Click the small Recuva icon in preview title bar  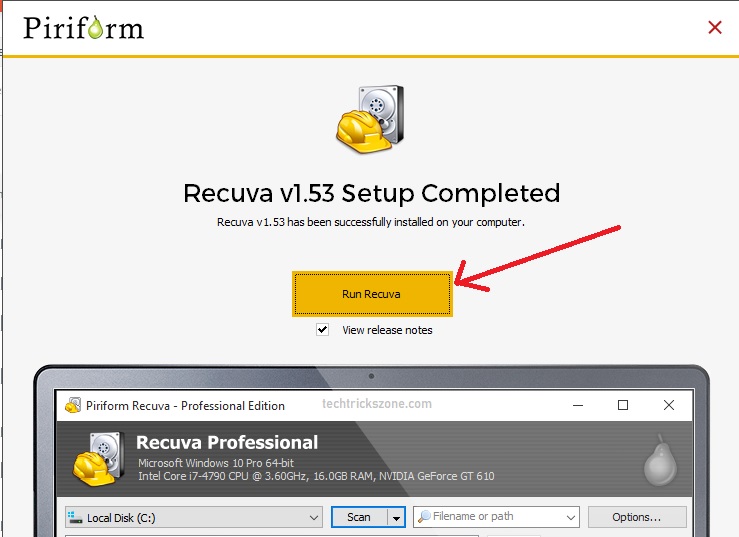click(73, 406)
